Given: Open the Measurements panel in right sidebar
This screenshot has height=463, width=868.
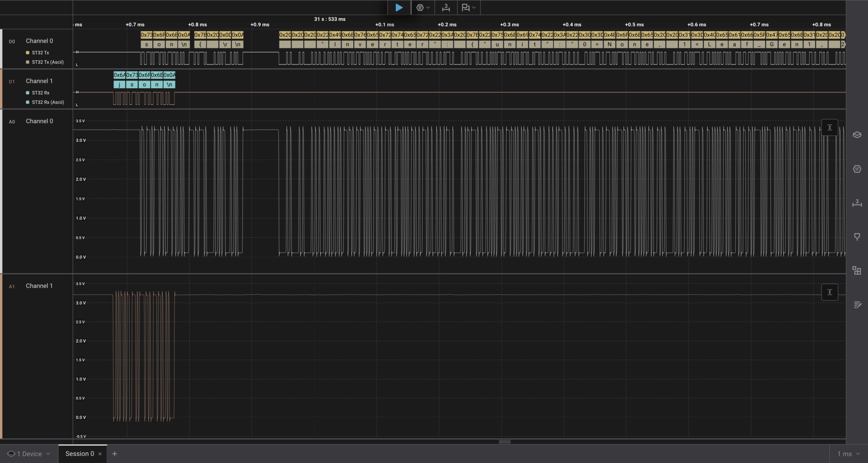Looking at the screenshot, I should pyautogui.click(x=857, y=203).
